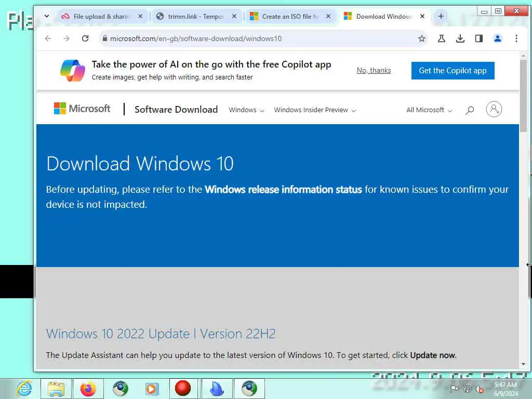Open the Action Center flag tray icon
This screenshot has height=399, width=532.
click(454, 389)
